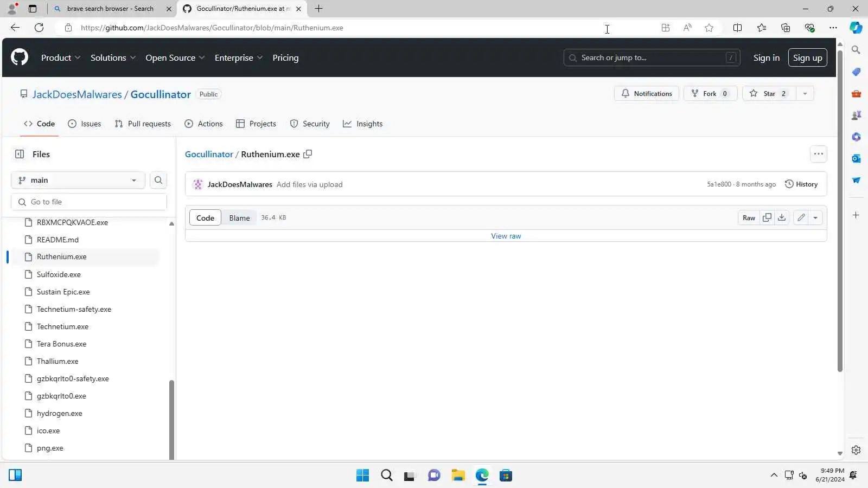868x488 pixels.
Task: Expand the Open Source menu
Action: (x=175, y=57)
